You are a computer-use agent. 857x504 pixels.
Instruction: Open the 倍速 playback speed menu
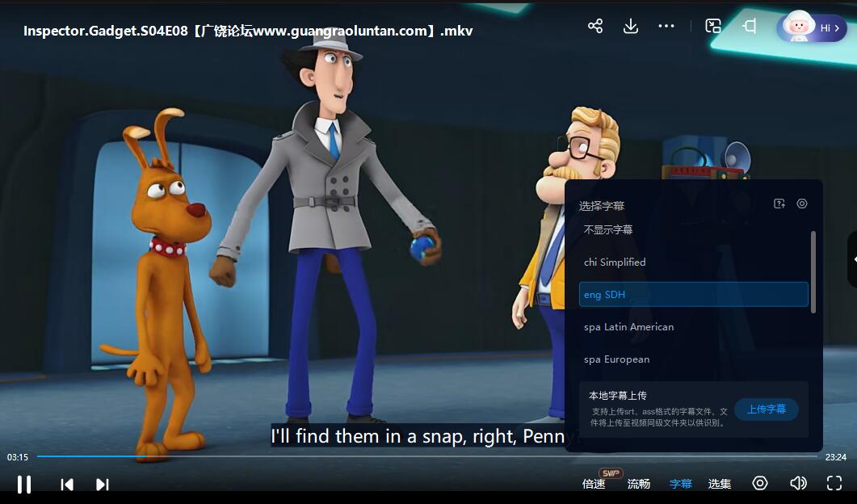pos(594,484)
